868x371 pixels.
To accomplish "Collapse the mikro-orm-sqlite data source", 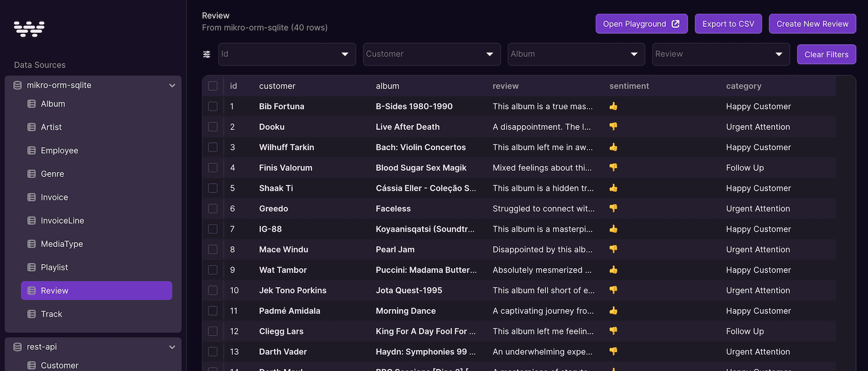I will 172,86.
